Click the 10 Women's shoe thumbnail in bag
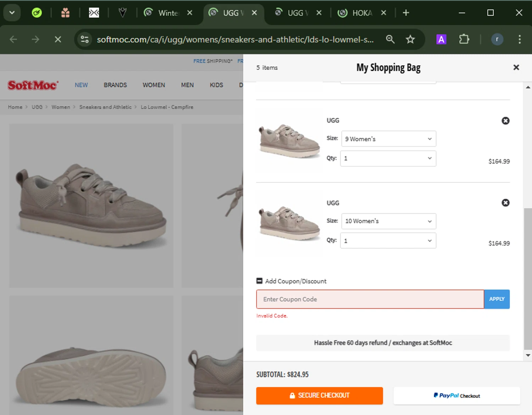Screen dimensions: 532x415 click(289, 223)
